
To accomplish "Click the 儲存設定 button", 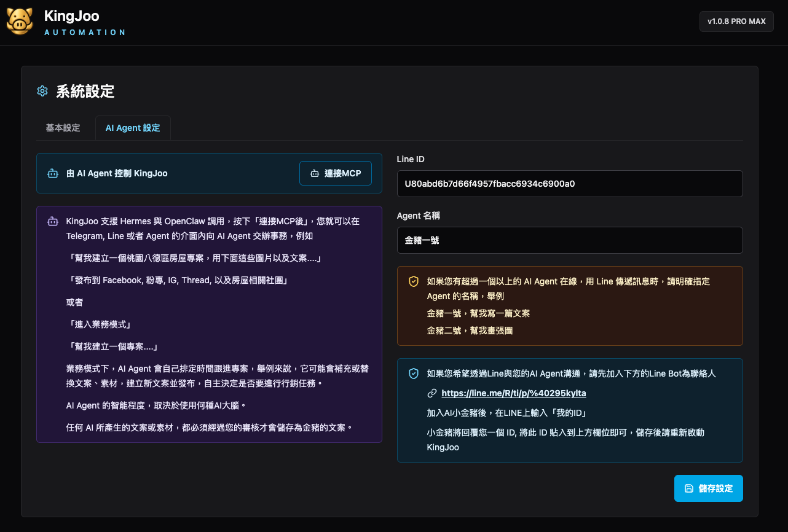I will (x=708, y=488).
